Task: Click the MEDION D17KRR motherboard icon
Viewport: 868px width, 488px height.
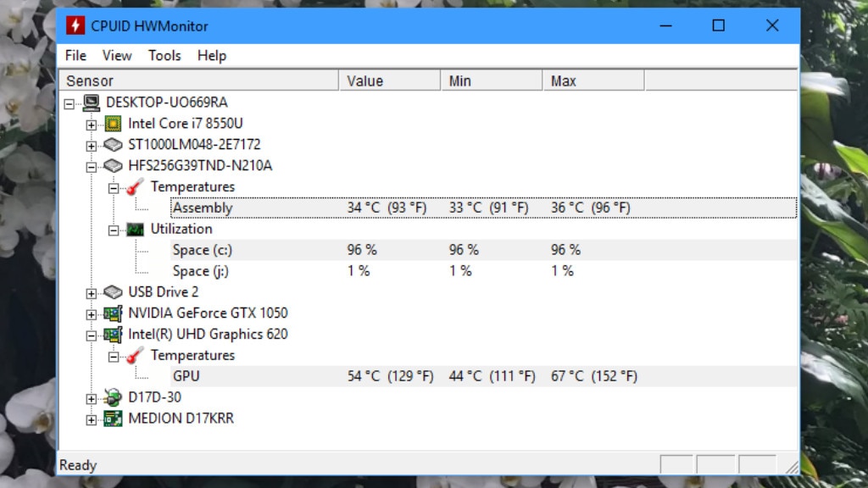Action: 113,419
